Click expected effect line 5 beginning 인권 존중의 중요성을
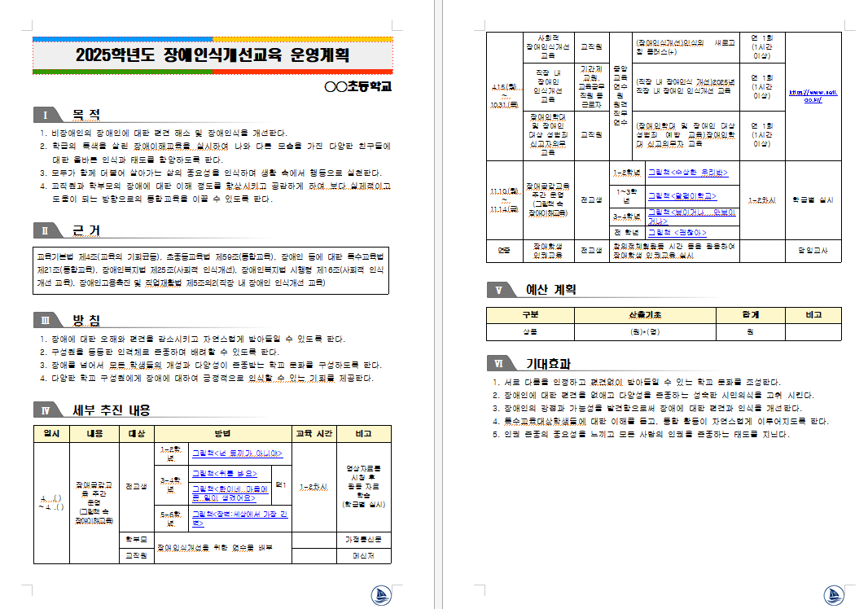The height and width of the screenshot is (609, 868). pos(641,434)
